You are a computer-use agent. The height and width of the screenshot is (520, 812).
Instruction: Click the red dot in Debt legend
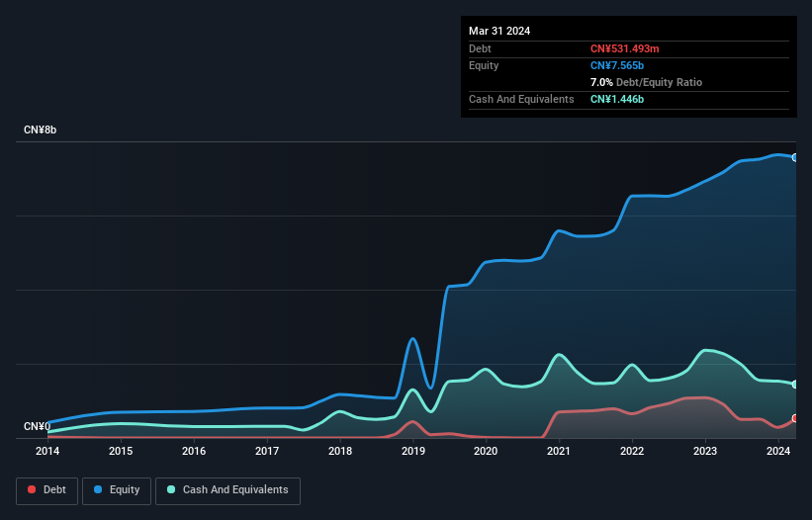point(32,490)
